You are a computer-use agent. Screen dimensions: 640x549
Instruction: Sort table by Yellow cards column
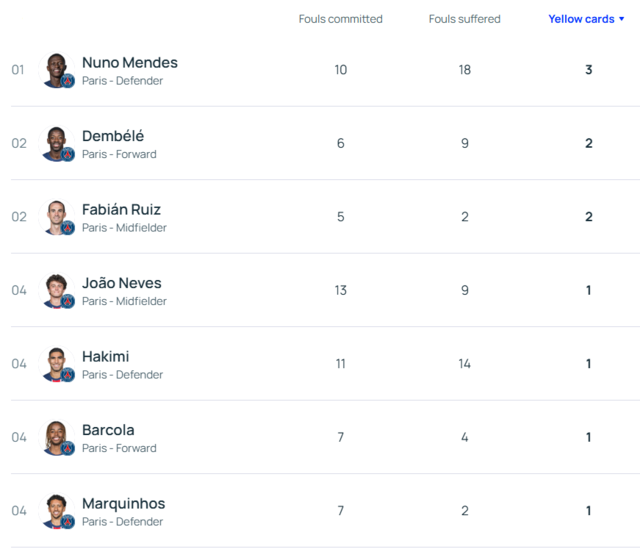click(x=581, y=19)
